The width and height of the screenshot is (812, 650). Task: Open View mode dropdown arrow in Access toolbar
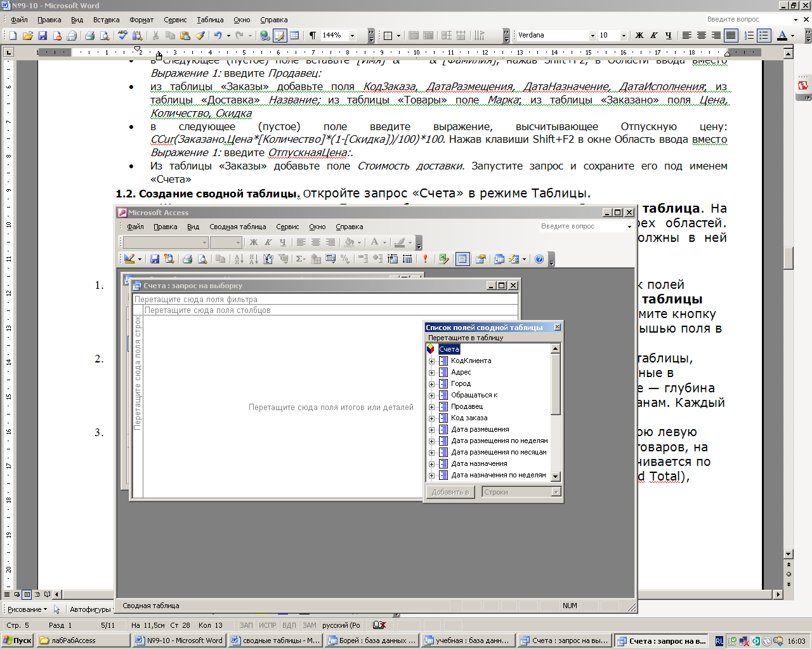tap(139, 259)
